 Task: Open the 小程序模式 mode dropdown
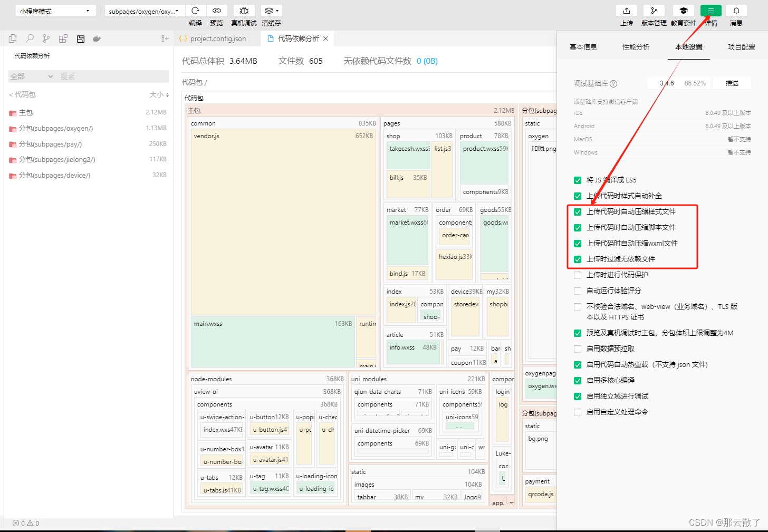point(55,11)
